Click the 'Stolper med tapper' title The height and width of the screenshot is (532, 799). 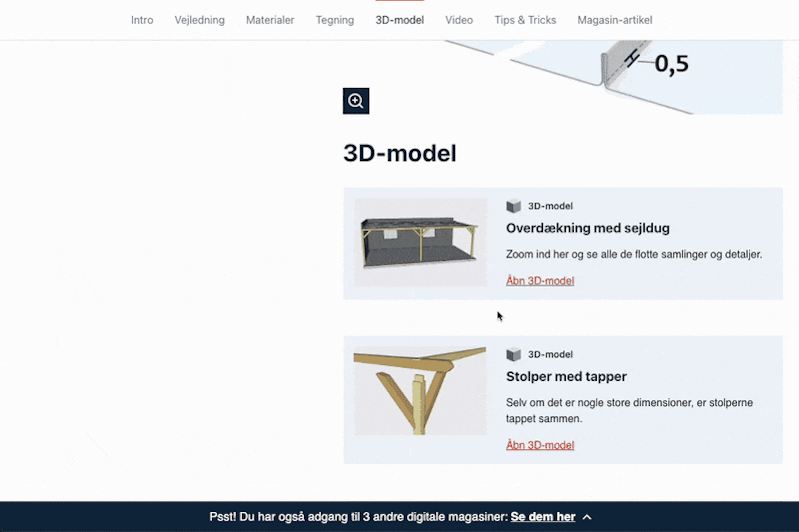pyautogui.click(x=566, y=377)
